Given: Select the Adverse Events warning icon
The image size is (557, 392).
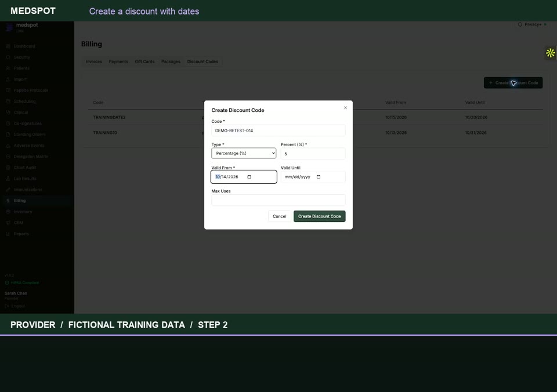Looking at the screenshot, I should (x=8, y=146).
